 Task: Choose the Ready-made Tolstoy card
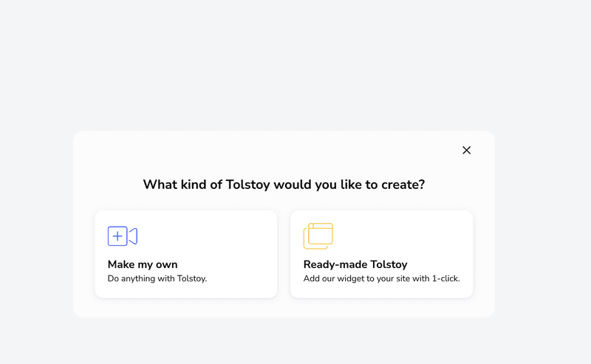point(381,254)
